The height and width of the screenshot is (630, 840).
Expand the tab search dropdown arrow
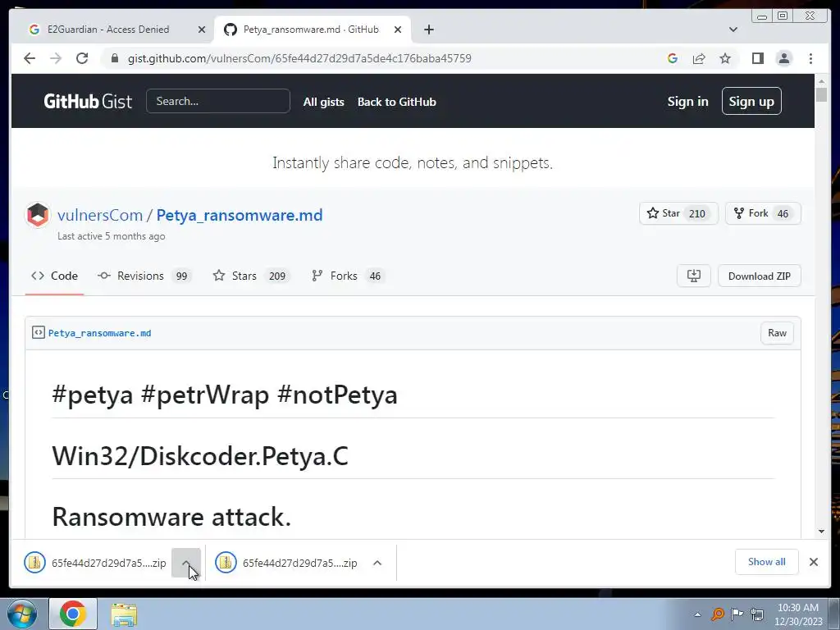733,30
